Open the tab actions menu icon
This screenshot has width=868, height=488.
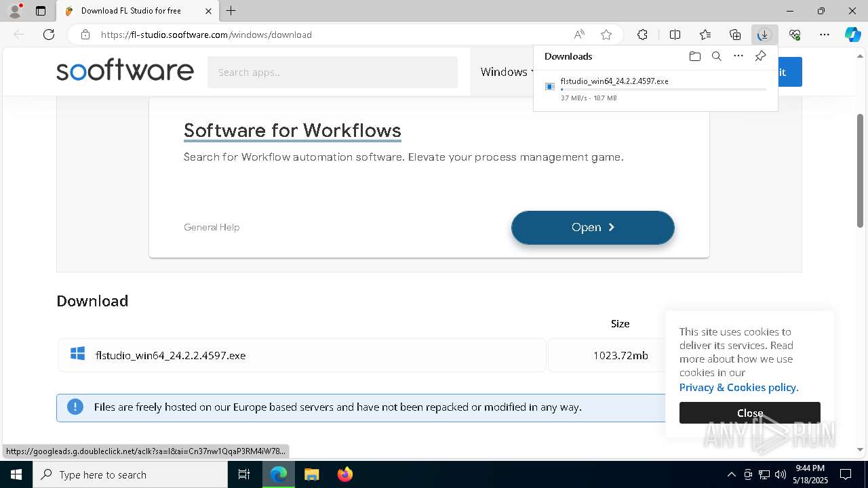pos(41,11)
